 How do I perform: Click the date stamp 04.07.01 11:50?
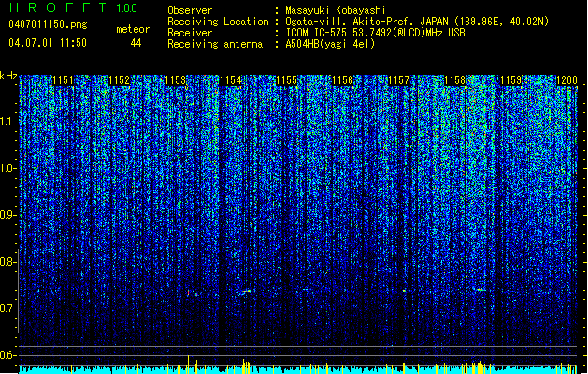click(x=48, y=43)
